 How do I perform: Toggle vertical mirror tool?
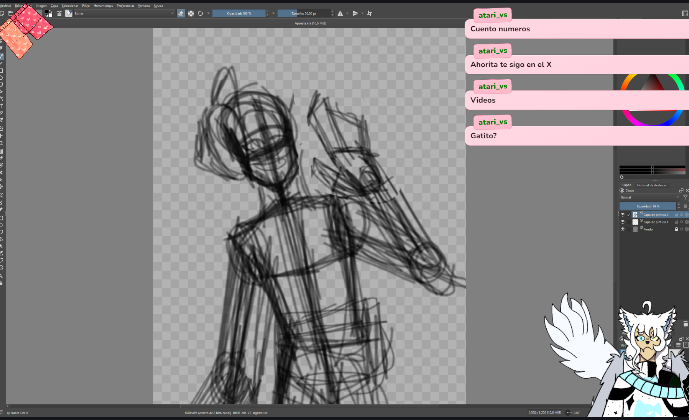click(x=355, y=14)
